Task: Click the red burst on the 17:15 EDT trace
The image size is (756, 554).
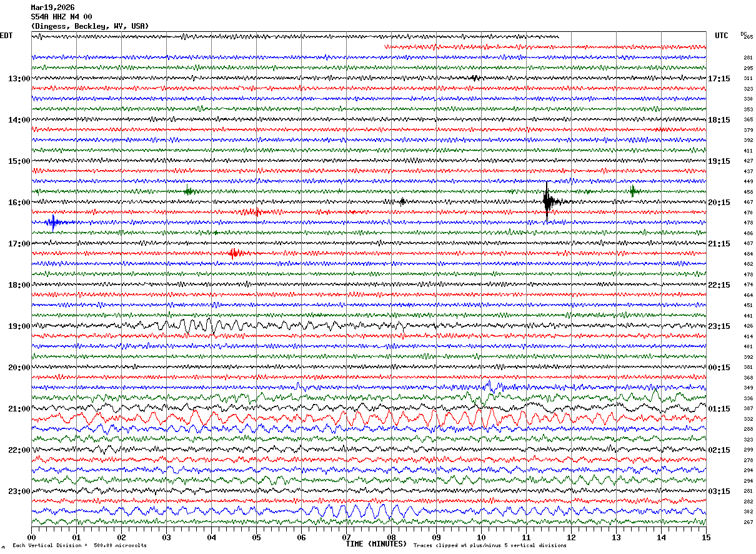Action: 235,253
